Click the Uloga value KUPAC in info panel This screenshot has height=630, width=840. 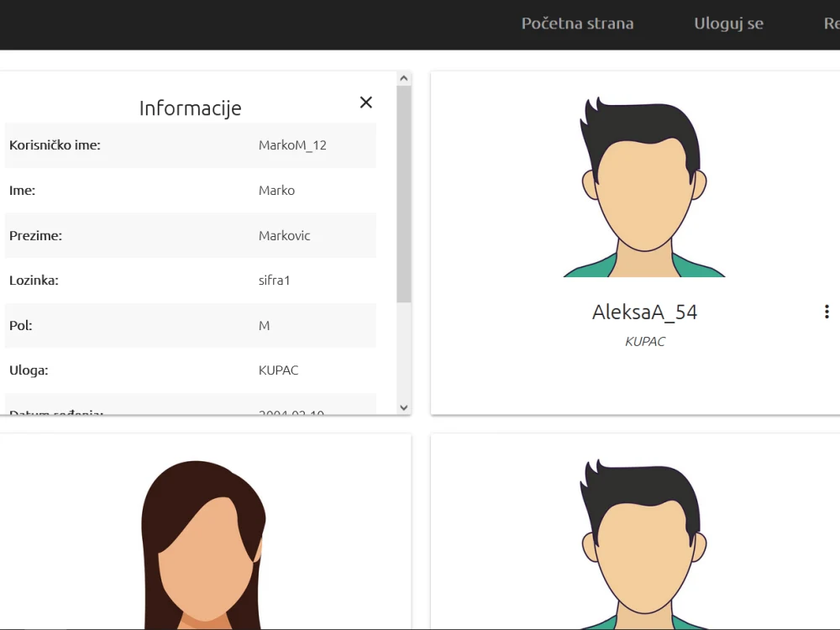278,370
